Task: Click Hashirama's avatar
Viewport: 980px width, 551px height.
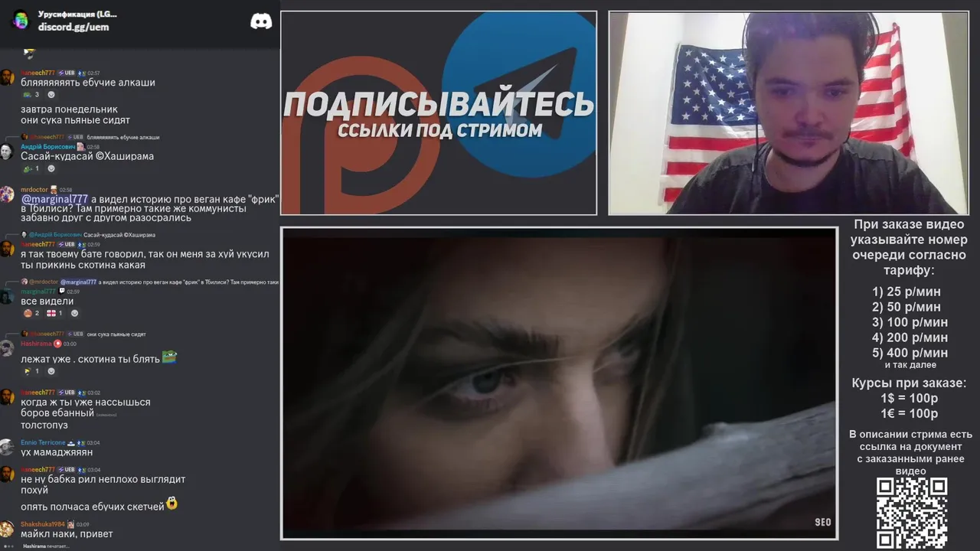Action: [7, 348]
